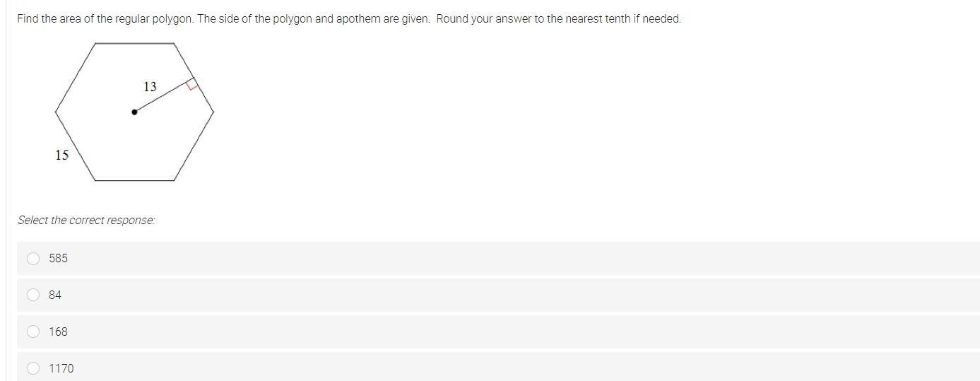Click the 168 answer text label
The height and width of the screenshot is (381, 980).
(59, 332)
